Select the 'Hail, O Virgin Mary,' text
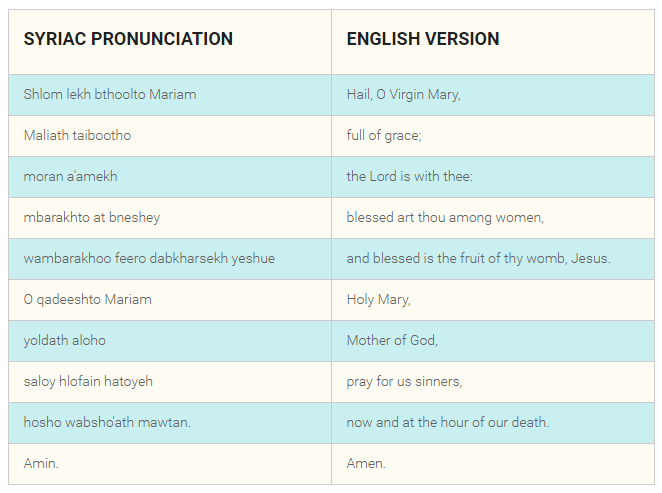 [403, 95]
